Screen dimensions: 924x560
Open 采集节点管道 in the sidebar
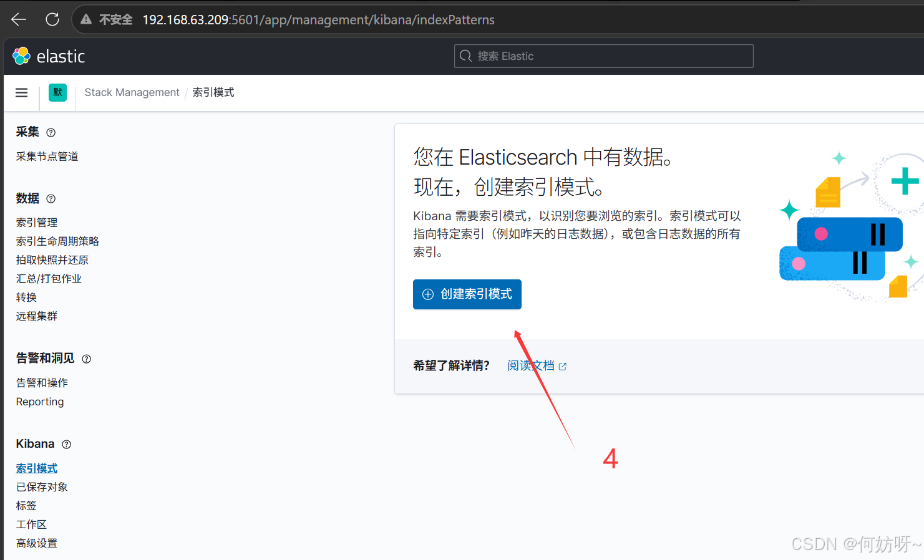[x=47, y=157]
